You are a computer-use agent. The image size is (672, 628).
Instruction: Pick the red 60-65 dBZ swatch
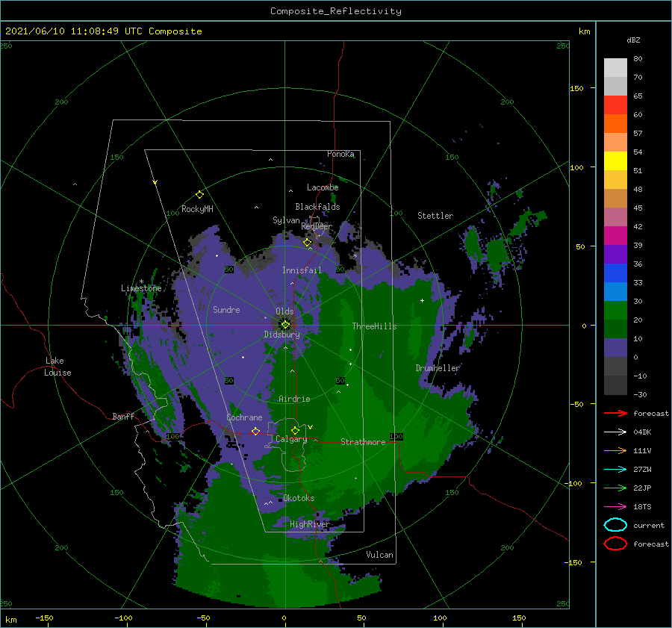pos(615,105)
